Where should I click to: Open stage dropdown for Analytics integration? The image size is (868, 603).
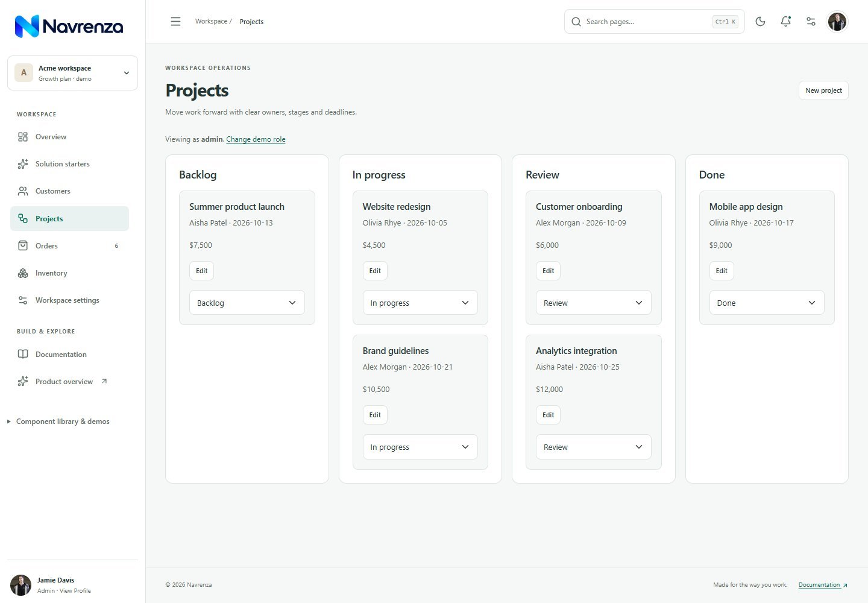594,447
